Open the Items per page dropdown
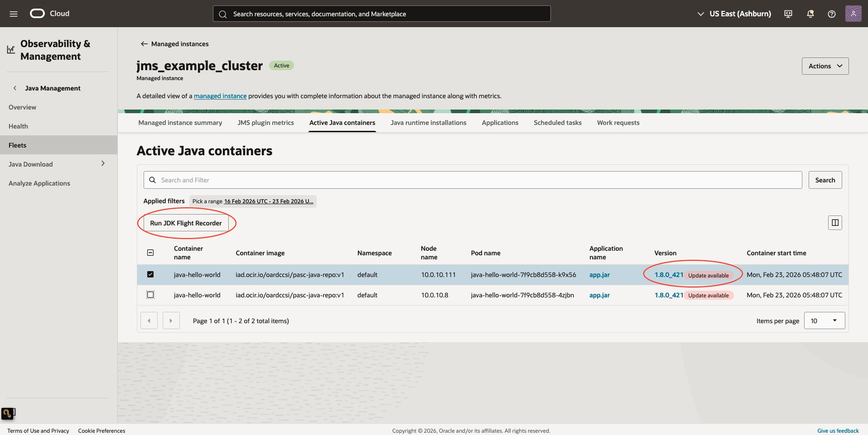Image resolution: width=868 pixels, height=435 pixels. coord(824,321)
